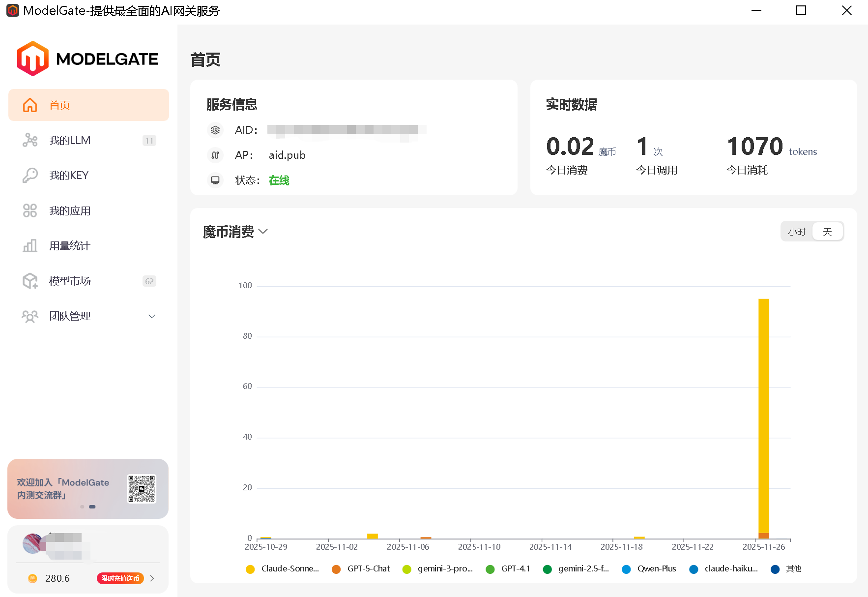This screenshot has width=868, height=597.
Task: Click the bar-chart icon for 用量统计
Action: click(29, 245)
